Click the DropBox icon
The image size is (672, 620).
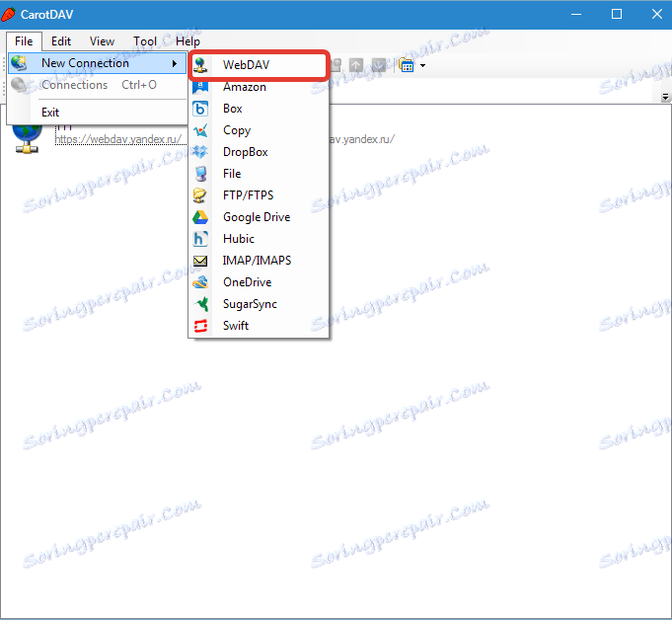[x=200, y=152]
